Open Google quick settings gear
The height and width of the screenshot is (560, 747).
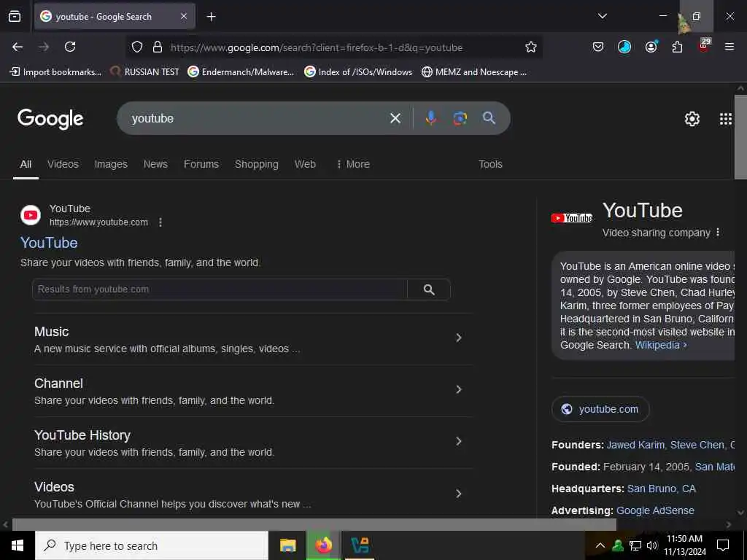pyautogui.click(x=692, y=119)
